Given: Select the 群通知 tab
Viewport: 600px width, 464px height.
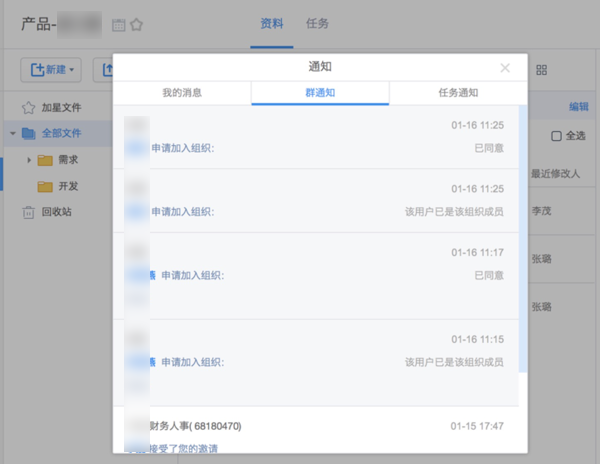Looking at the screenshot, I should tap(320, 93).
